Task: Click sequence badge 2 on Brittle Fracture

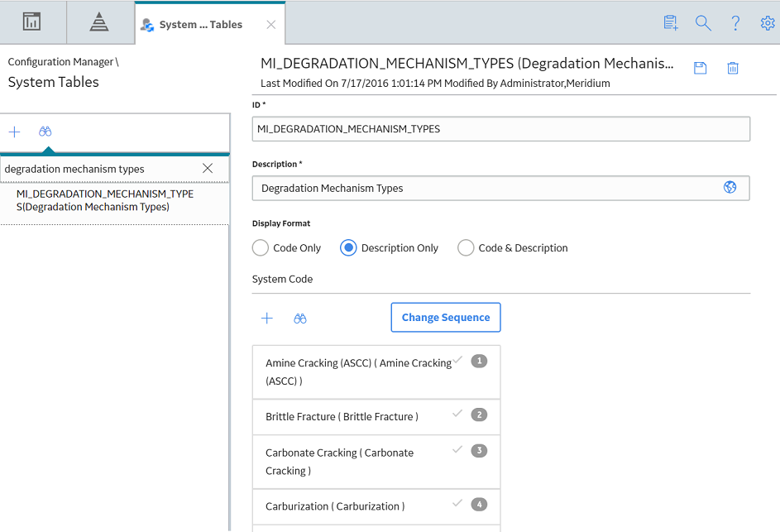Action: [x=479, y=415]
